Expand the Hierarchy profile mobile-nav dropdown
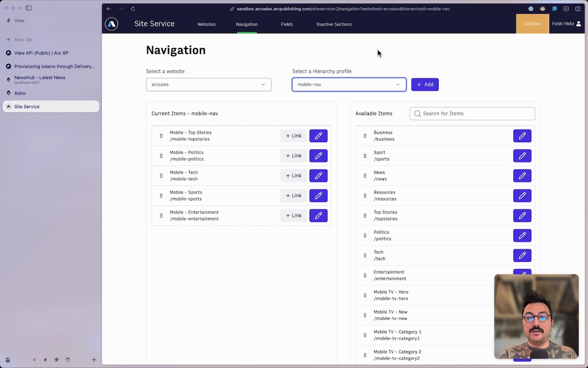 pyautogui.click(x=349, y=84)
